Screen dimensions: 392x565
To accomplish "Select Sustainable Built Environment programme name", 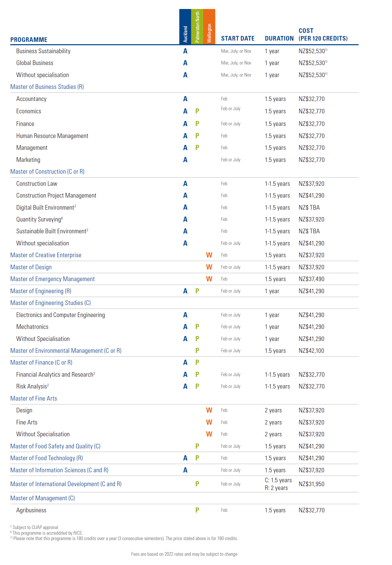I will 52,231.
